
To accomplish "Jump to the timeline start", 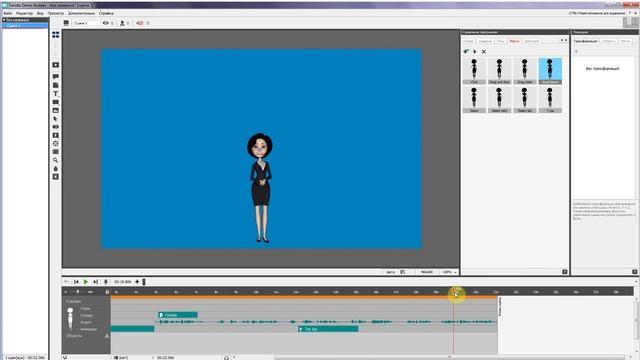I will coord(76,282).
